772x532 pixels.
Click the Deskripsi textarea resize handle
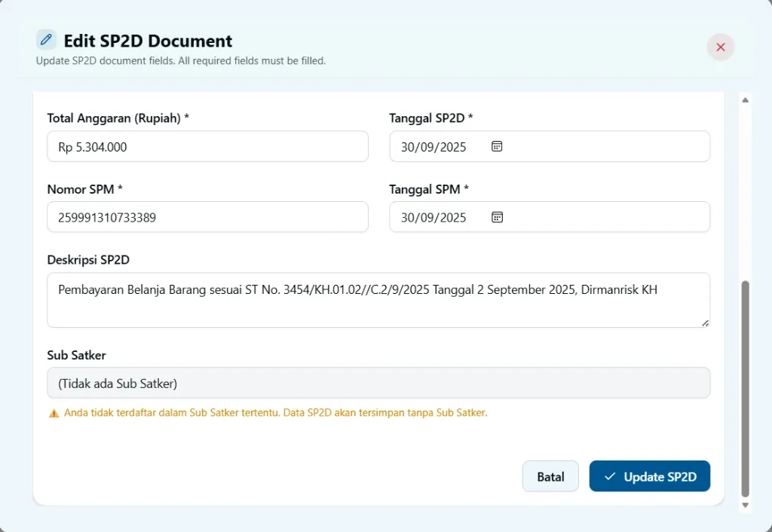point(705,323)
